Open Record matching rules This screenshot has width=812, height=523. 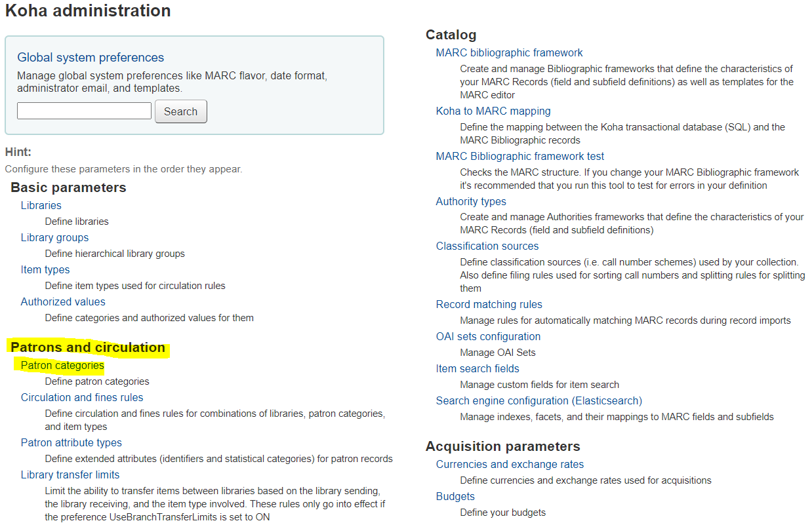(x=489, y=304)
